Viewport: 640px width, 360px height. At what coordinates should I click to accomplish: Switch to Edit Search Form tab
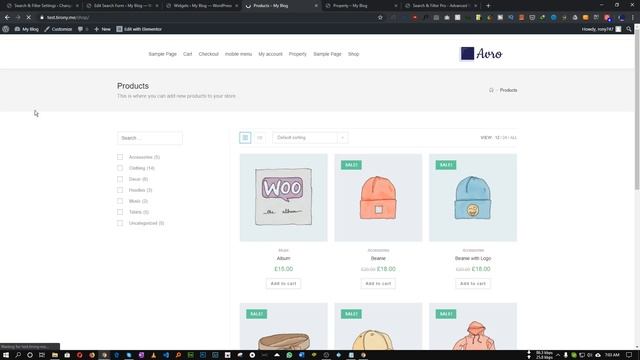(x=122, y=6)
